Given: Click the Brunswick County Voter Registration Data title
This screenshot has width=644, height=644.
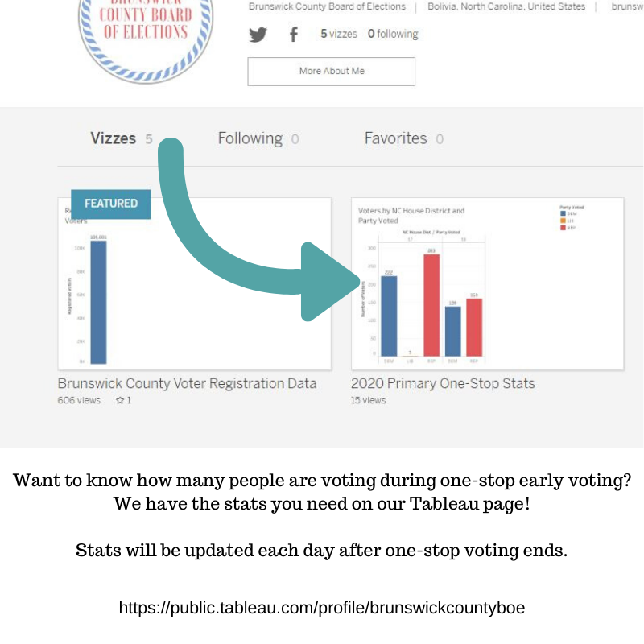Looking at the screenshot, I should (x=187, y=384).
